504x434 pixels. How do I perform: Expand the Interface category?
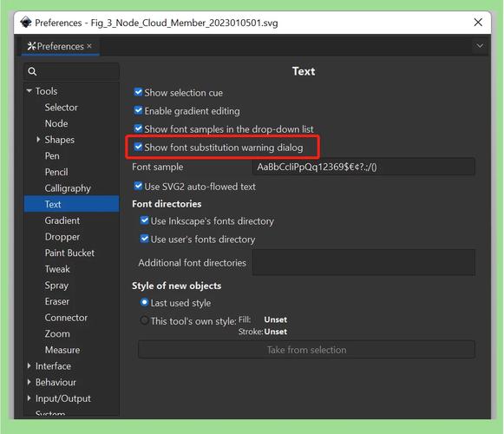coord(29,365)
